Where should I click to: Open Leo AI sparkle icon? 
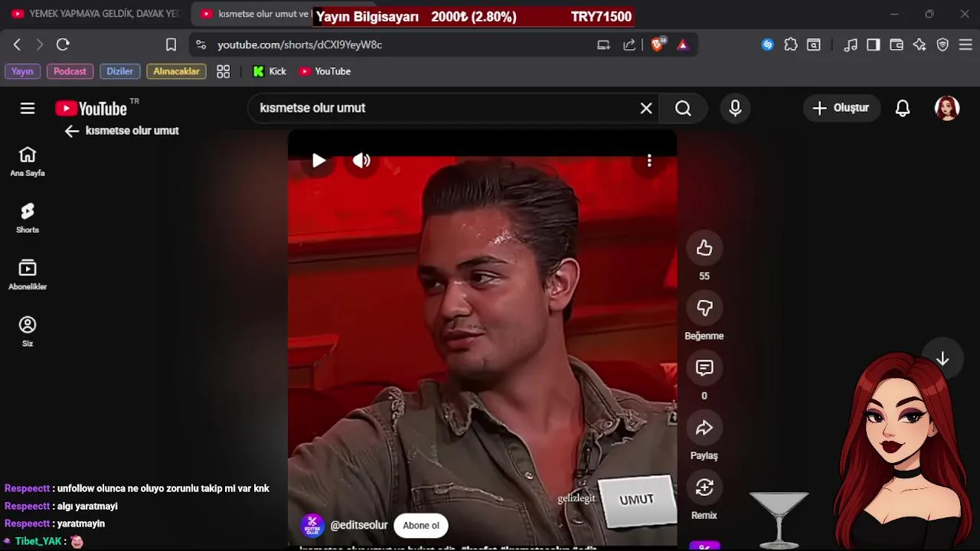tap(920, 45)
